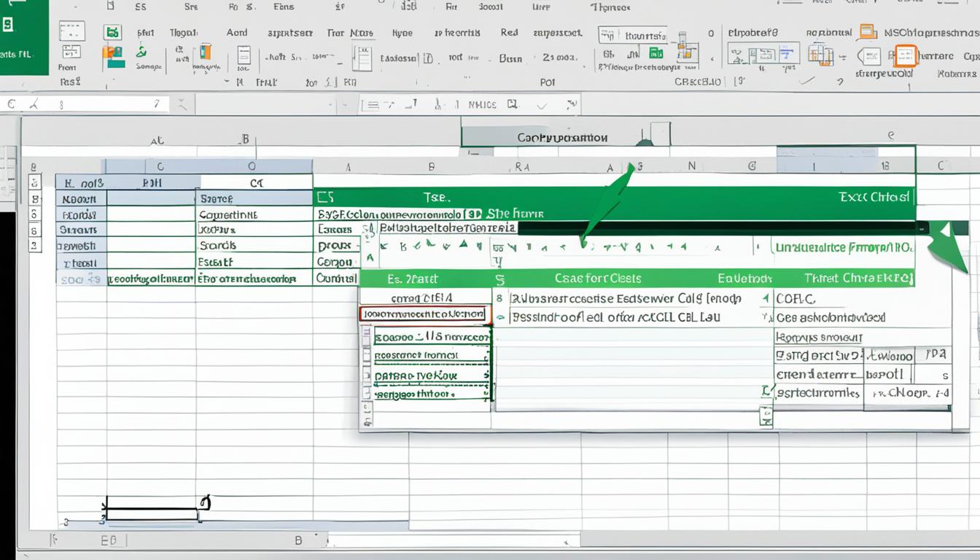Click the small green table icon
This screenshot has height=560, width=980.
656,52
